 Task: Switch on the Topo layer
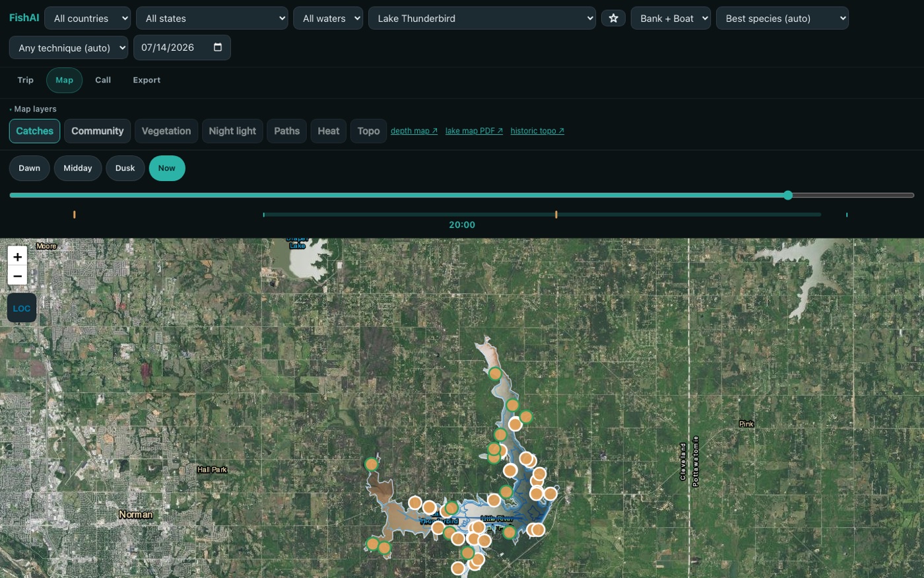(x=368, y=131)
